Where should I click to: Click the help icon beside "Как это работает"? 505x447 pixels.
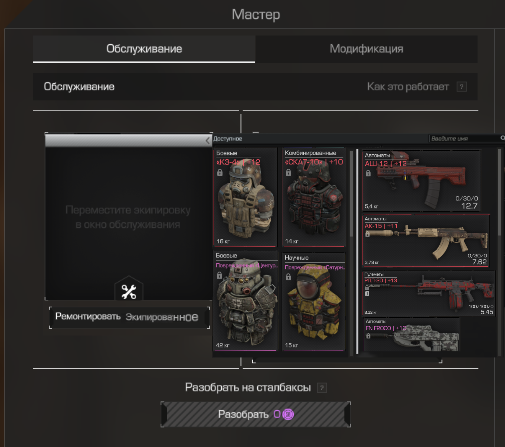click(461, 87)
